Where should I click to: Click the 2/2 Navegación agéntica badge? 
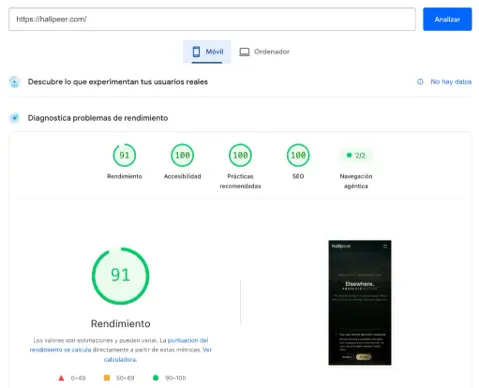pos(356,155)
